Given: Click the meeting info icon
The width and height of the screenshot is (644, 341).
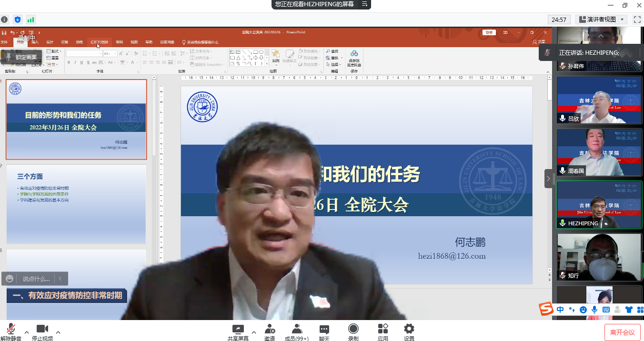Looking at the screenshot, I should click(5, 20).
